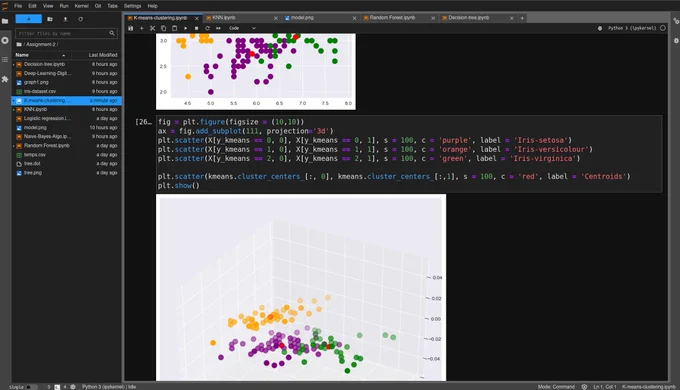Select Naive-Bayes-Algo notebook in list
This screenshot has height=390, width=680.
click(x=67, y=136)
